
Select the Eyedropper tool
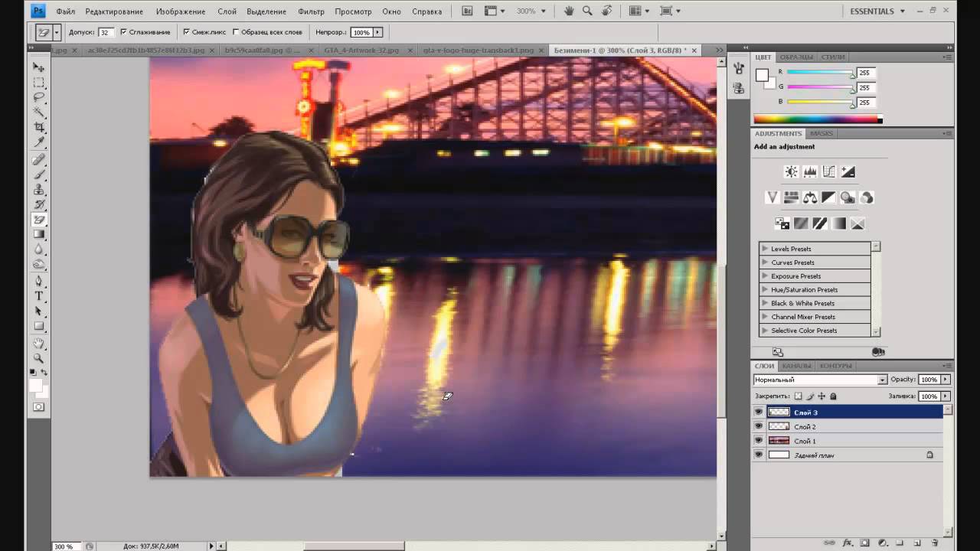pyautogui.click(x=39, y=142)
